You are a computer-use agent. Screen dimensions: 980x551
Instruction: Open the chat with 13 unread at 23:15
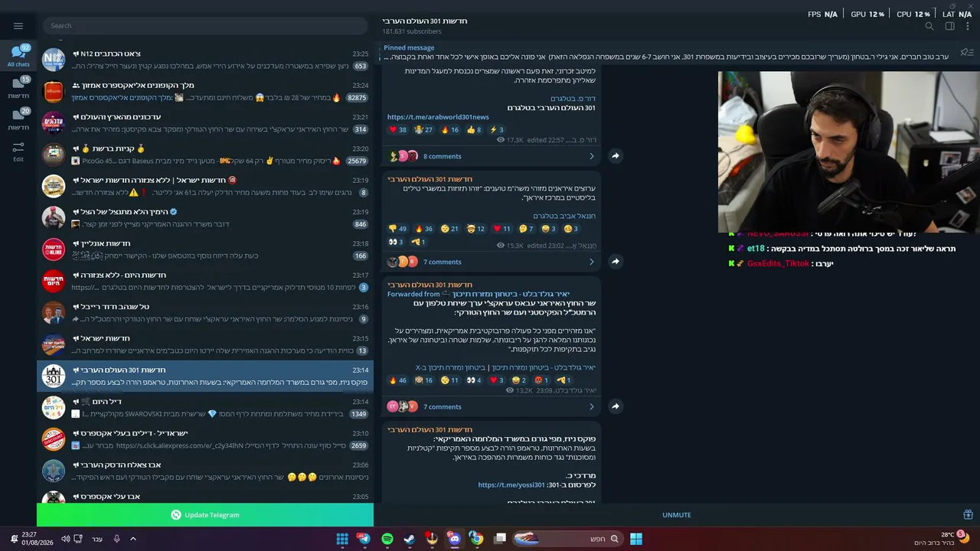tap(205, 344)
